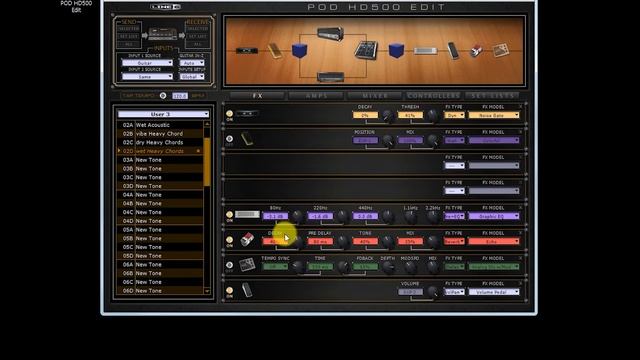This screenshot has height=360, width=640.
Task: Click the preset list scroll down arrow
Action: click(207, 291)
